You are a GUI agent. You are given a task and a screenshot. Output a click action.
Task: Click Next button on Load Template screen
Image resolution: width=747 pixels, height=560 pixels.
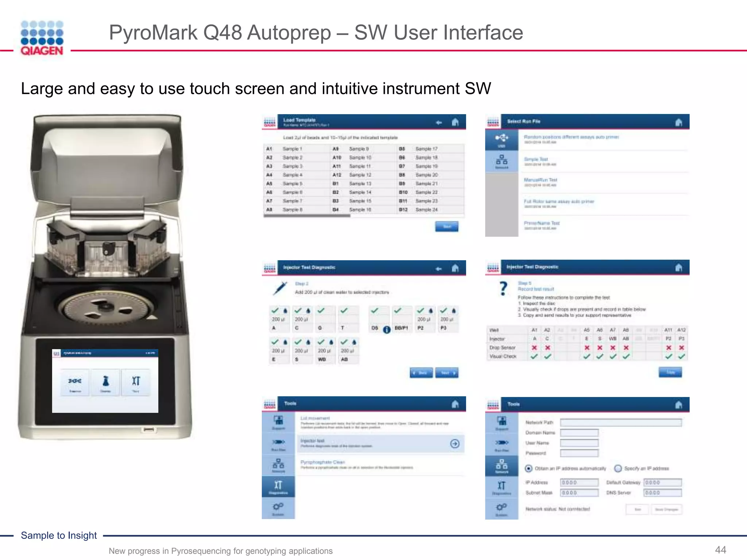(447, 227)
